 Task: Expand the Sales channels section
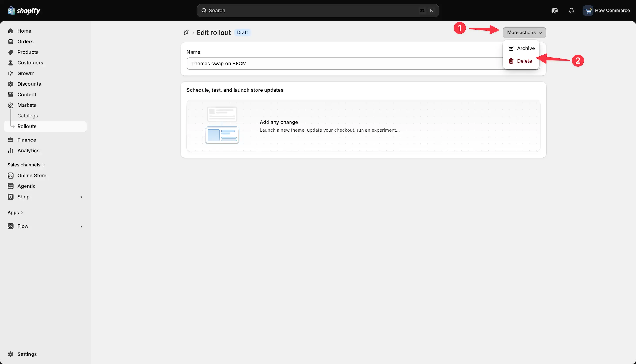pos(26,165)
